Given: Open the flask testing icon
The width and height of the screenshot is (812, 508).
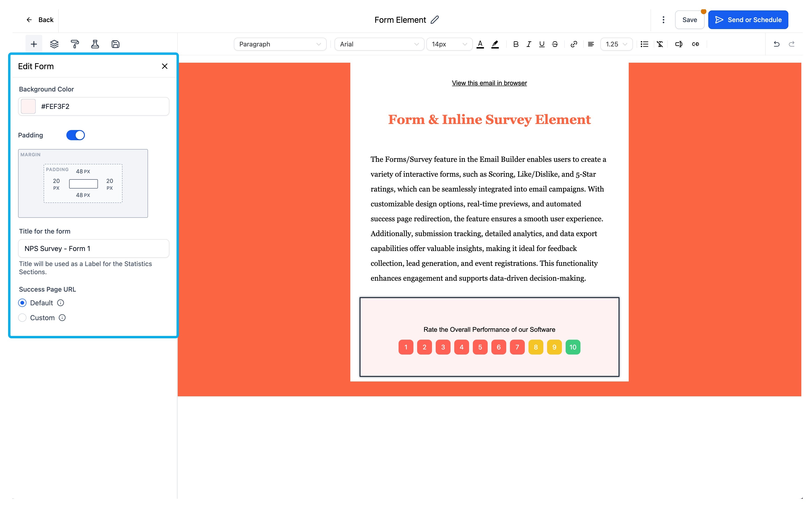Looking at the screenshot, I should [95, 44].
